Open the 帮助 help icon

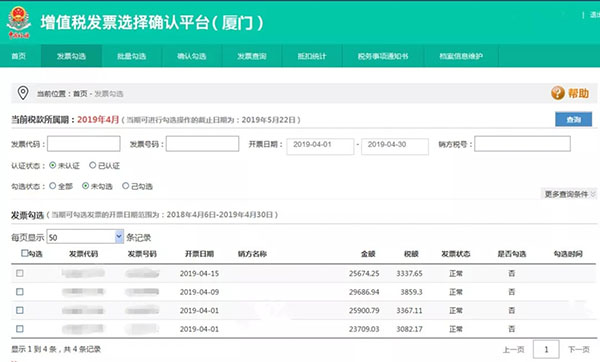tap(558, 93)
